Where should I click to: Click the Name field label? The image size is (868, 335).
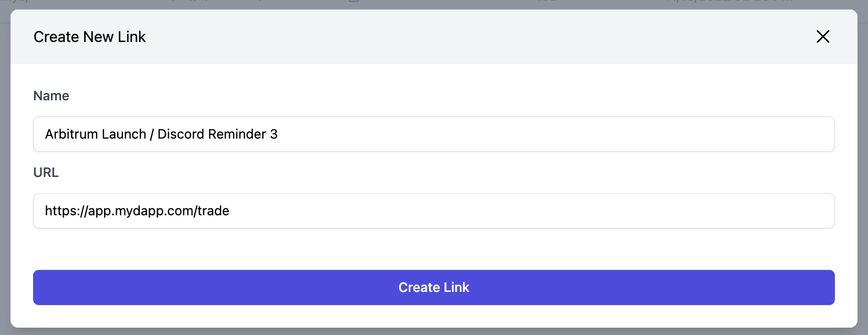[51, 96]
